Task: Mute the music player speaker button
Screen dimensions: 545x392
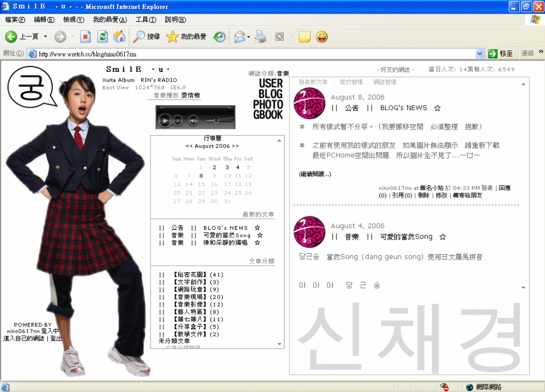Action: pos(193,120)
